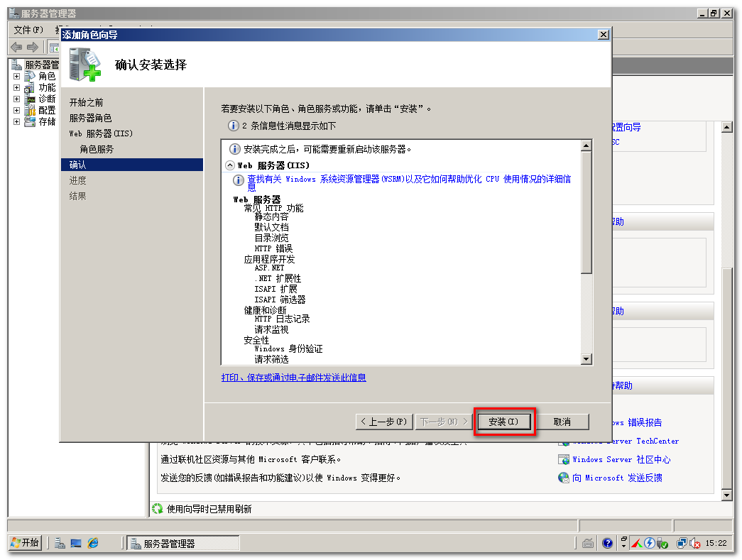Viewport: 742px width, 560px height.
Task: Launch Server Manager from the quick launch bar
Action: pos(60,543)
